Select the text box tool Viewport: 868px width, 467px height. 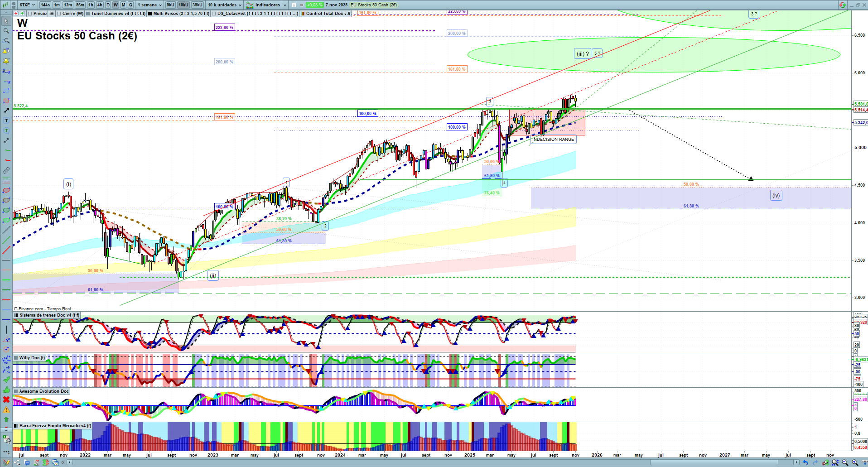pyautogui.click(x=6, y=120)
